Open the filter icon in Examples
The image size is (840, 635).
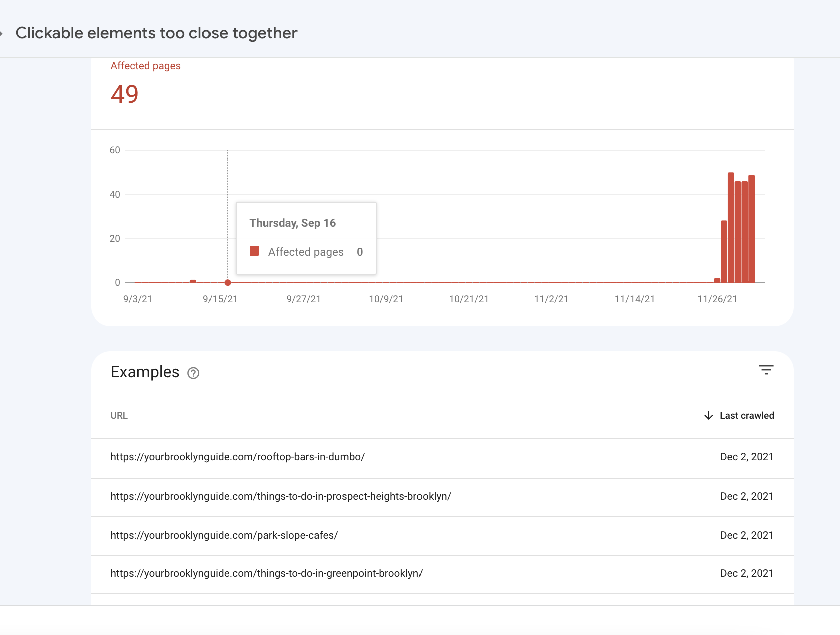click(x=766, y=370)
